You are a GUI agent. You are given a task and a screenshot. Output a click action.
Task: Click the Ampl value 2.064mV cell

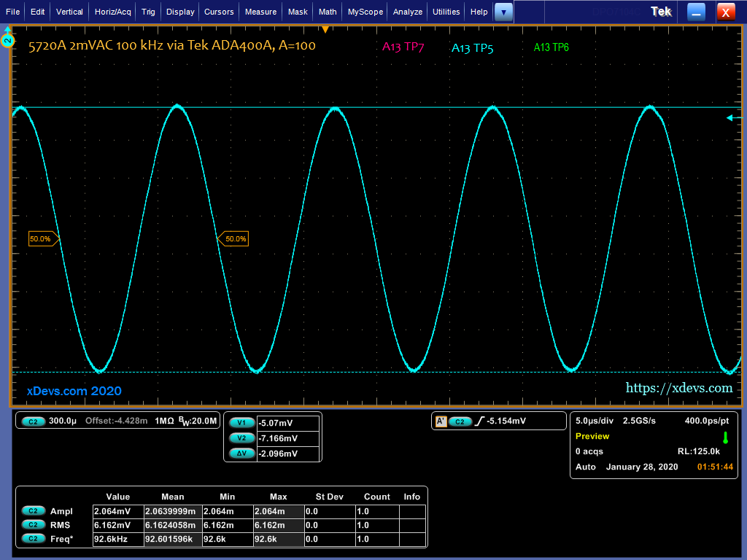point(118,511)
